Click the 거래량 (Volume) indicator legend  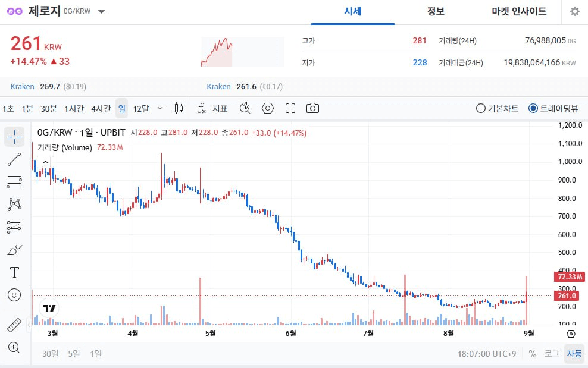point(64,147)
